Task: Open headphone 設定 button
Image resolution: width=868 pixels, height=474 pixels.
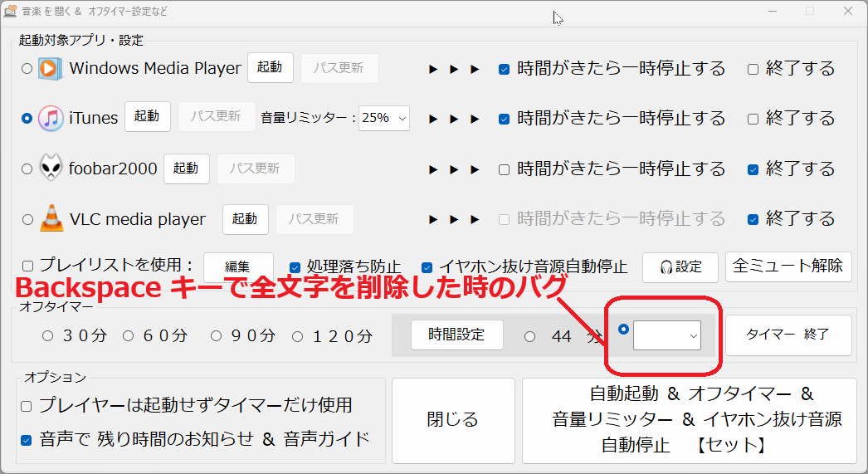Action: pos(680,266)
